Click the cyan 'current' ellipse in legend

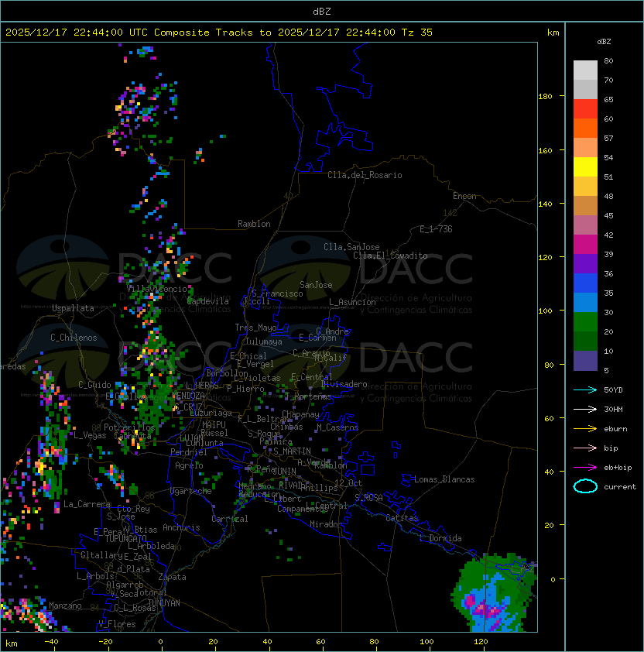(585, 486)
